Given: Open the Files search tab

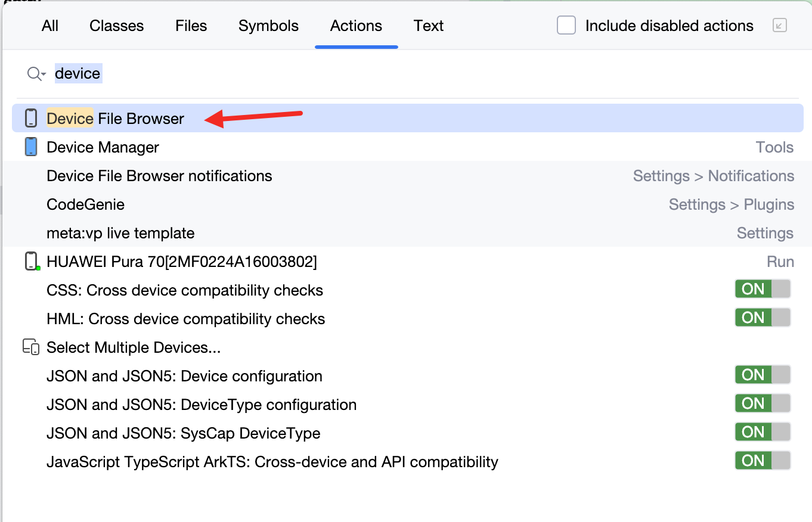Looking at the screenshot, I should (x=191, y=26).
